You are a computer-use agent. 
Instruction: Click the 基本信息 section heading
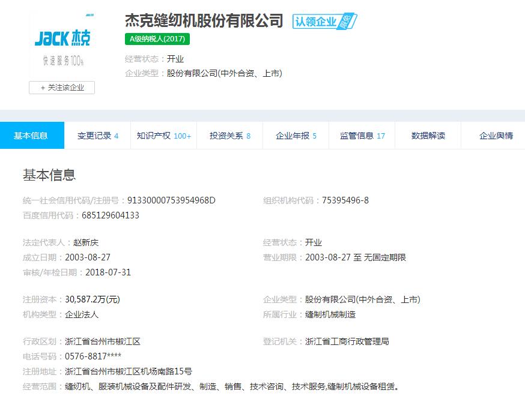(x=49, y=175)
